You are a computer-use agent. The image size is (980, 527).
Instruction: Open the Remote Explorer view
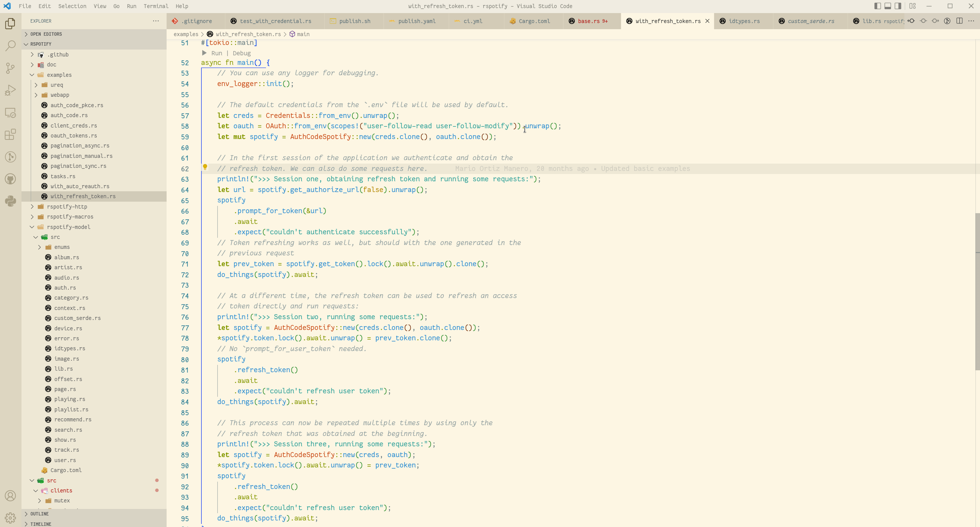[x=10, y=113]
